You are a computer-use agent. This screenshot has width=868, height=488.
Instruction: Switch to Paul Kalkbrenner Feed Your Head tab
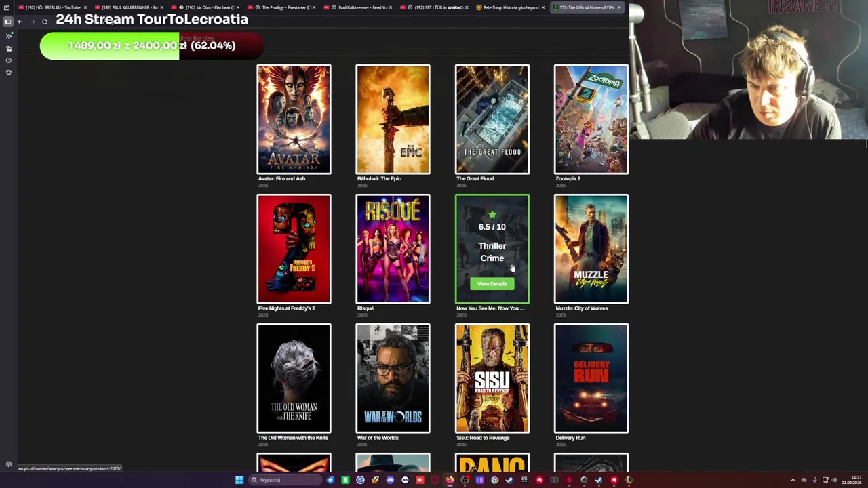pos(357,7)
